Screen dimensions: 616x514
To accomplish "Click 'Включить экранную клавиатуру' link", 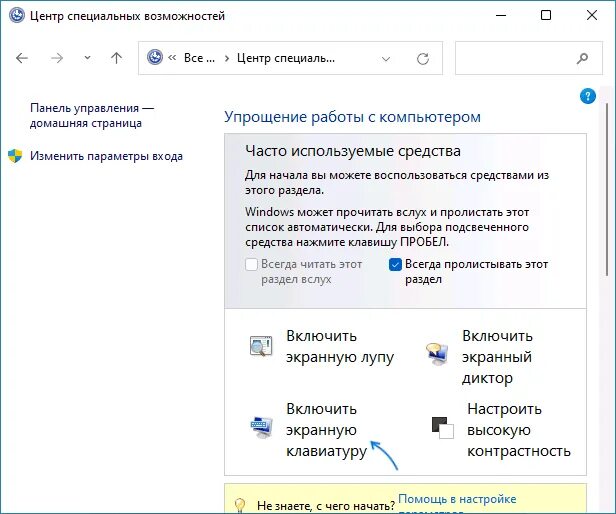I will point(326,430).
